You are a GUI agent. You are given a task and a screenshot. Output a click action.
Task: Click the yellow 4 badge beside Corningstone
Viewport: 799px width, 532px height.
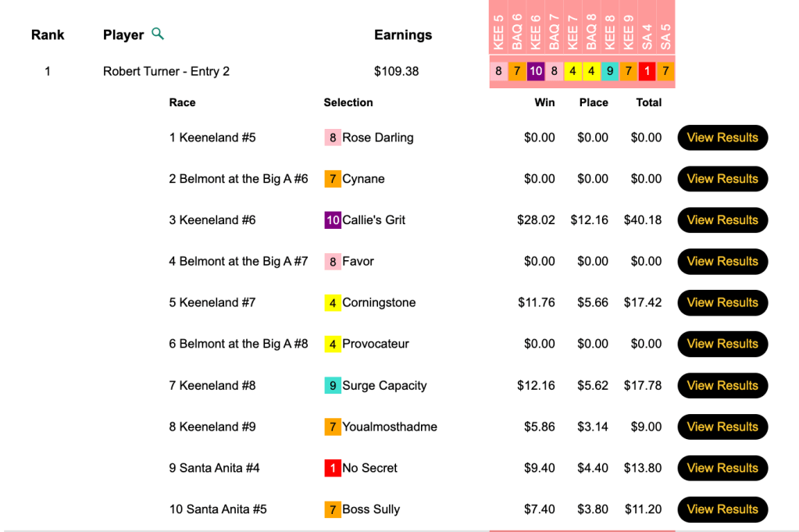point(333,302)
